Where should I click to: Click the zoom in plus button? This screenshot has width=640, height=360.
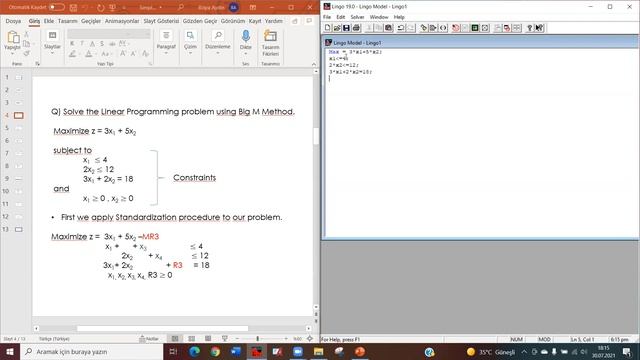pos(286,339)
